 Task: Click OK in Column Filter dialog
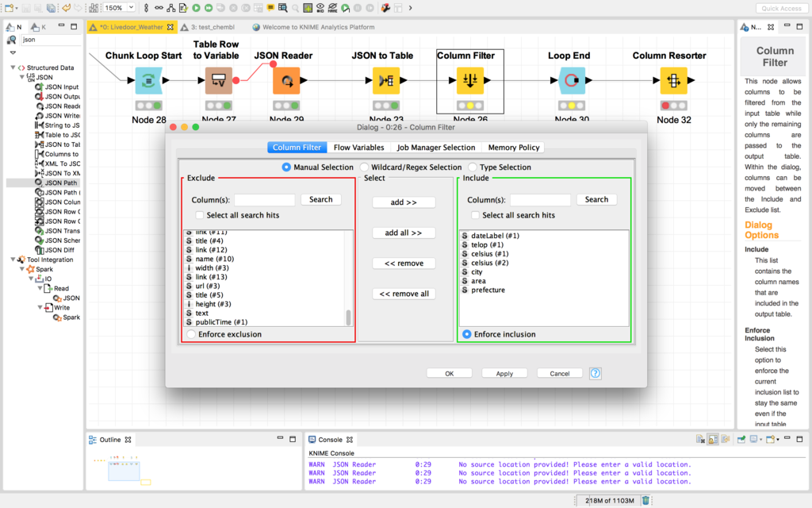click(x=449, y=373)
